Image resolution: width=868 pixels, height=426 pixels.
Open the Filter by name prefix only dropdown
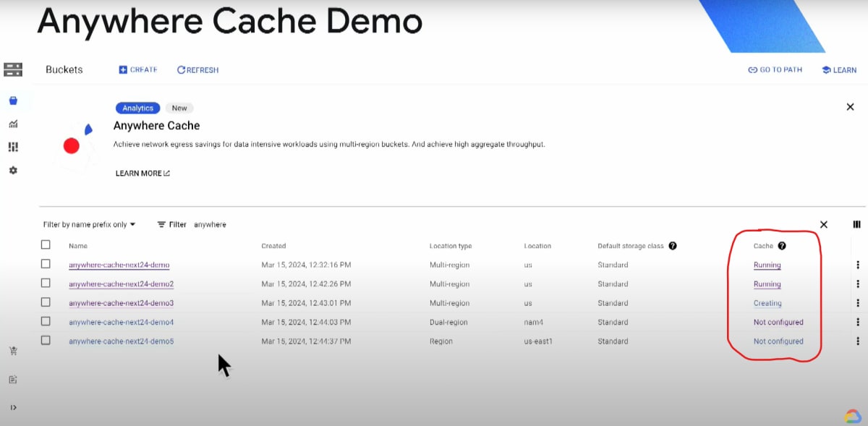90,225
